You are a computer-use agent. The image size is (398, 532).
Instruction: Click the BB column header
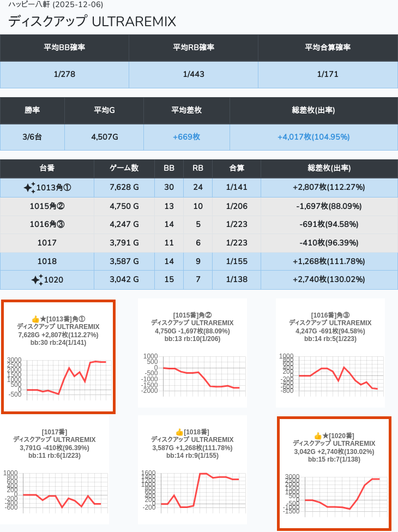[169, 169]
